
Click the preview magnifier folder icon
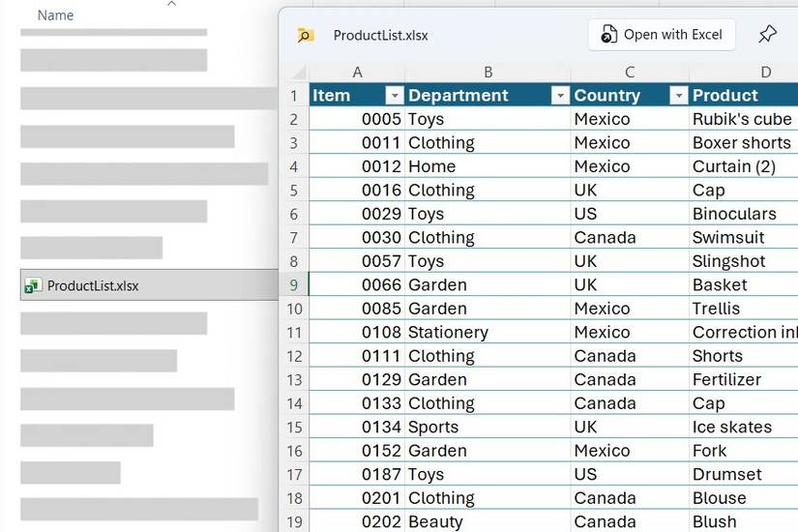click(x=306, y=35)
